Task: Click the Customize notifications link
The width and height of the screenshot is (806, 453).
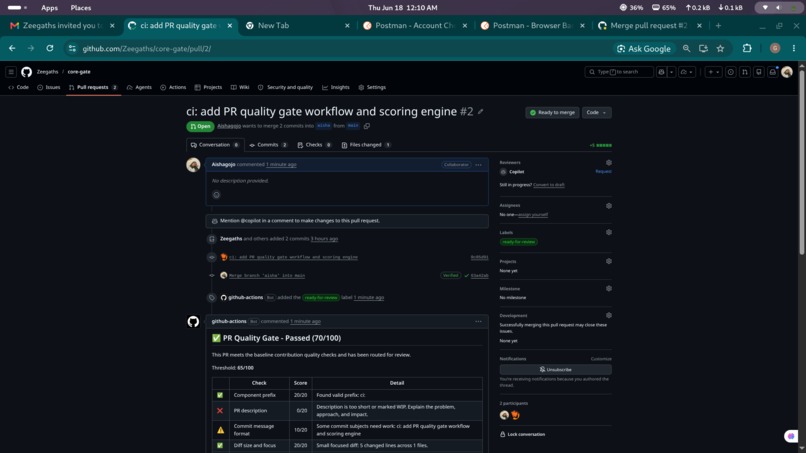Action: point(601,359)
